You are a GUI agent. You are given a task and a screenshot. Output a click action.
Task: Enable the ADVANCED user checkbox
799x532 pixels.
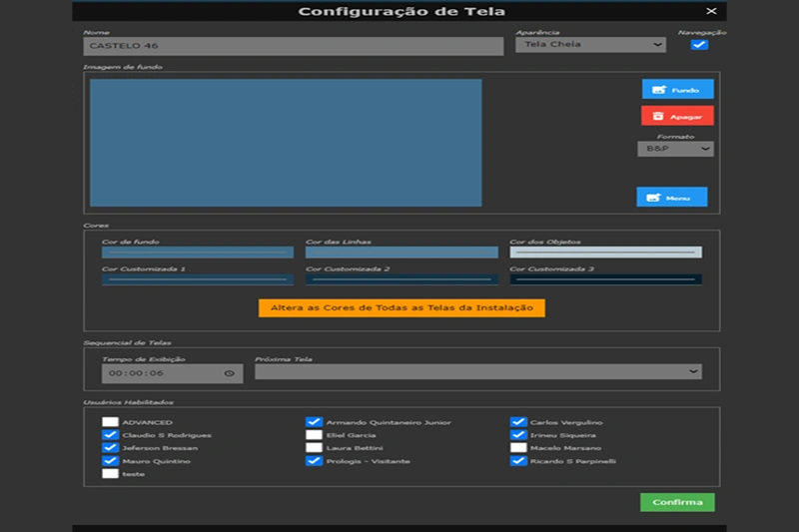click(110, 422)
